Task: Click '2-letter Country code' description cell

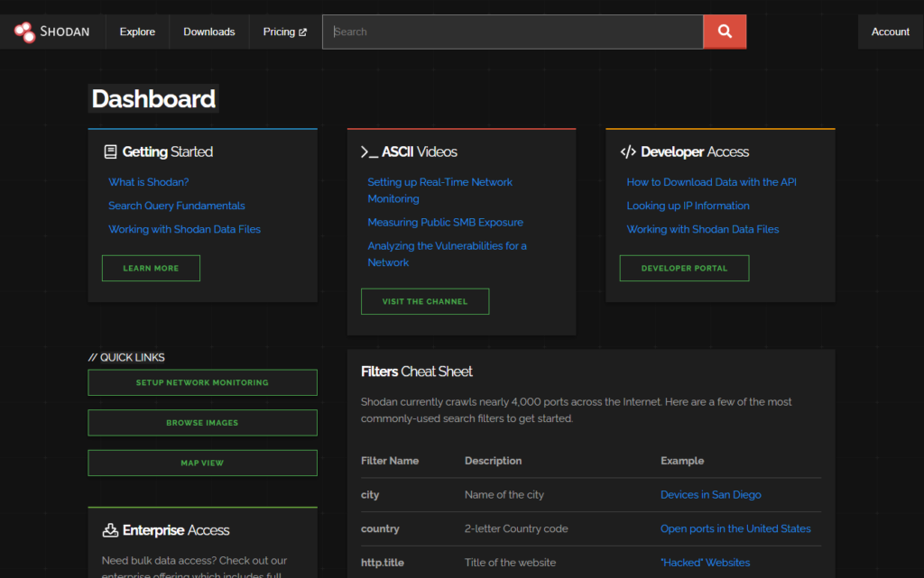Action: (x=516, y=528)
